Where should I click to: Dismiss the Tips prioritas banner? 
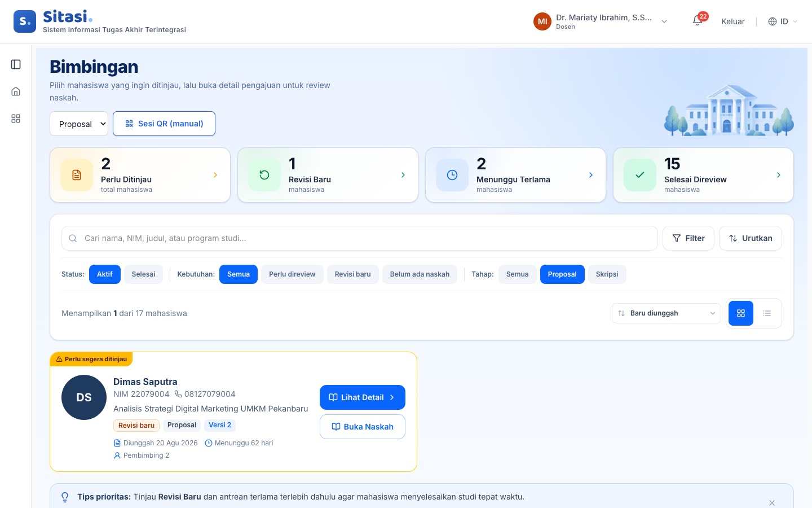tap(772, 503)
